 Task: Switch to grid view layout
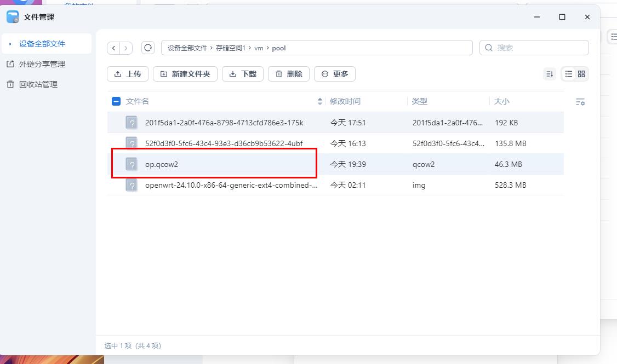581,74
